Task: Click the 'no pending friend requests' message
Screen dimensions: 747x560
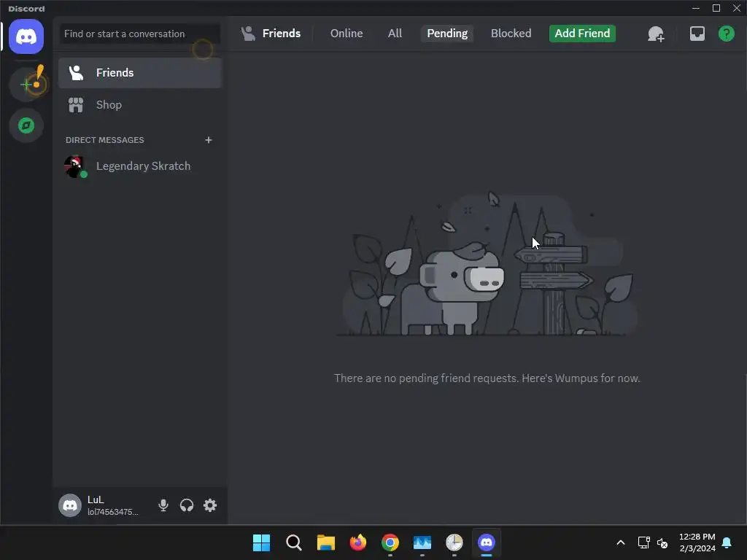Action: pyautogui.click(x=487, y=378)
